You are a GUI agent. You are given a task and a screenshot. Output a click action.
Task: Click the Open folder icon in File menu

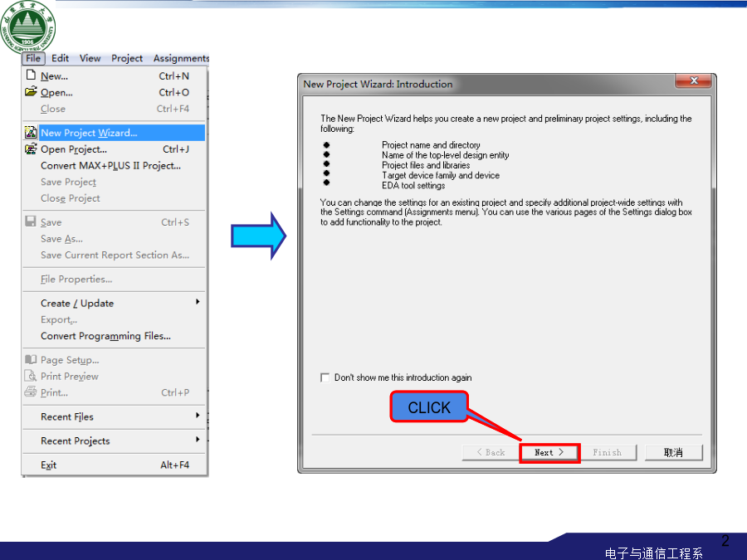click(x=31, y=91)
